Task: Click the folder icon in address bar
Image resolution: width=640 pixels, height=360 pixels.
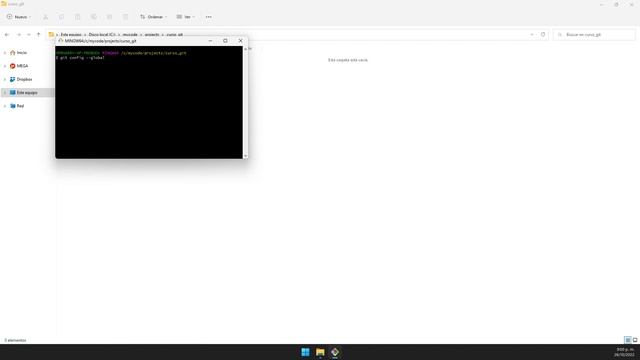Action: point(51,35)
